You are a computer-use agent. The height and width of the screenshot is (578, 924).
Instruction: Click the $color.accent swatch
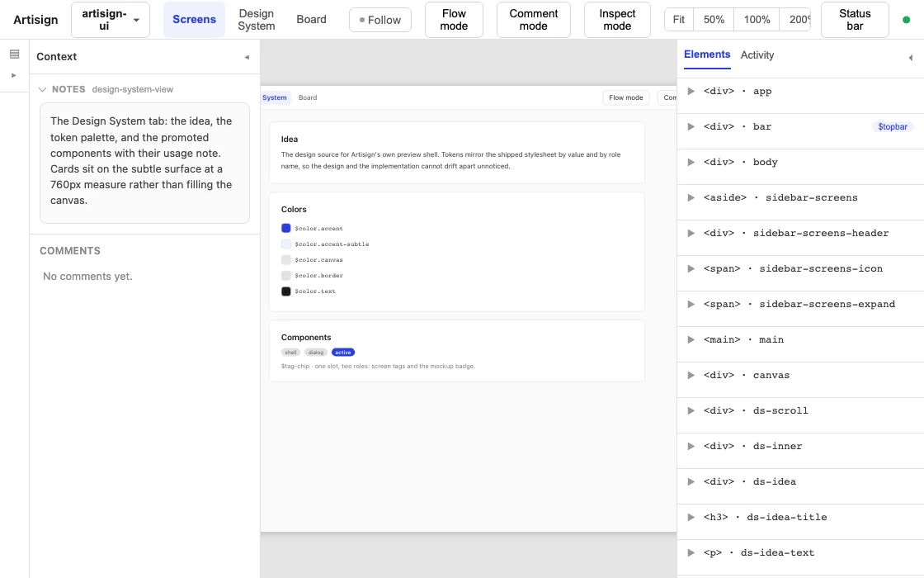coord(285,228)
